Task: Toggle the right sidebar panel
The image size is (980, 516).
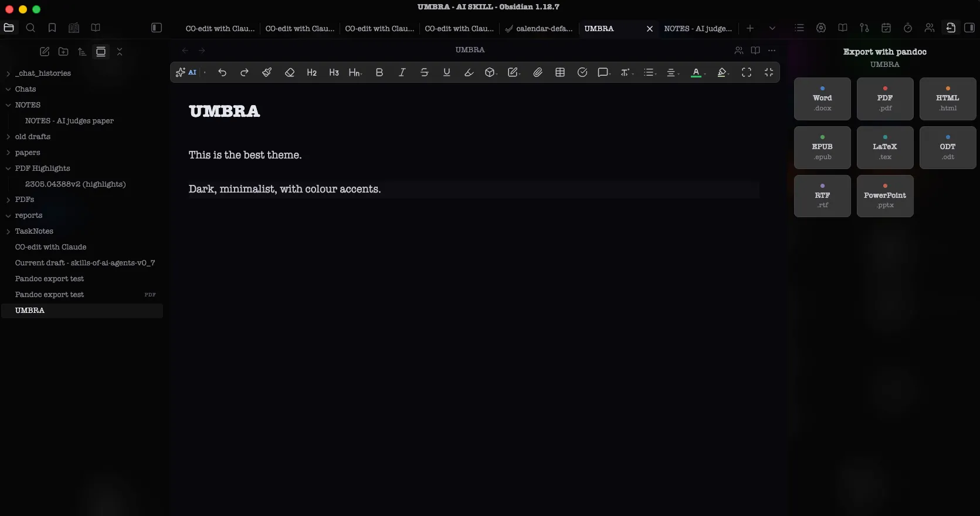Action: [x=969, y=28]
